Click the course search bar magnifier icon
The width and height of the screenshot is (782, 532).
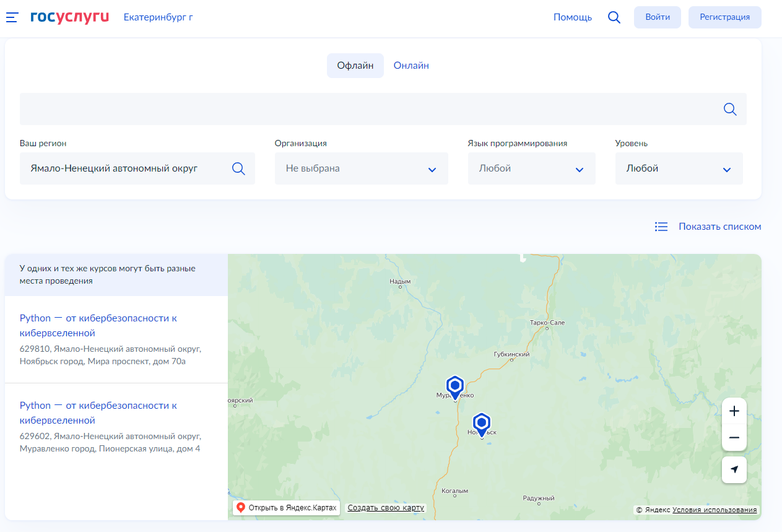pos(730,109)
